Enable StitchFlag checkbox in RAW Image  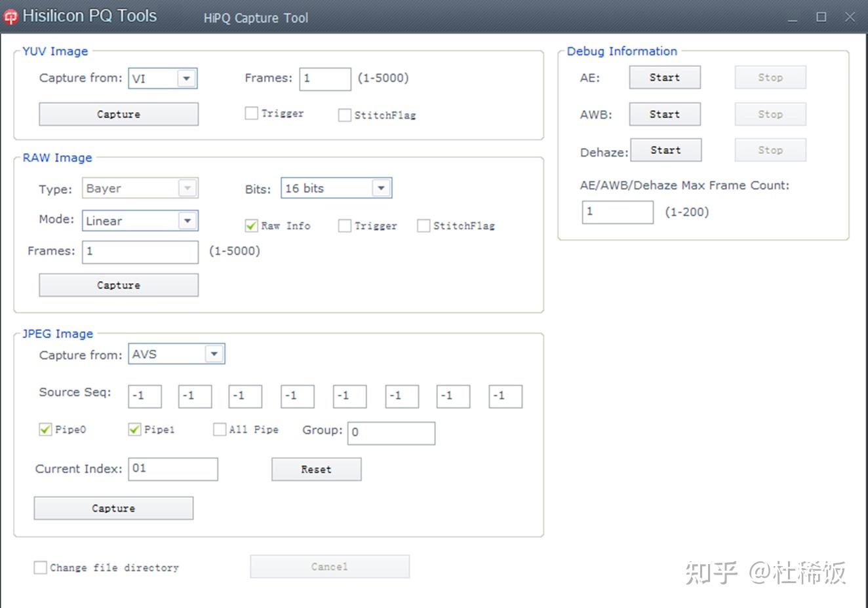click(x=424, y=225)
